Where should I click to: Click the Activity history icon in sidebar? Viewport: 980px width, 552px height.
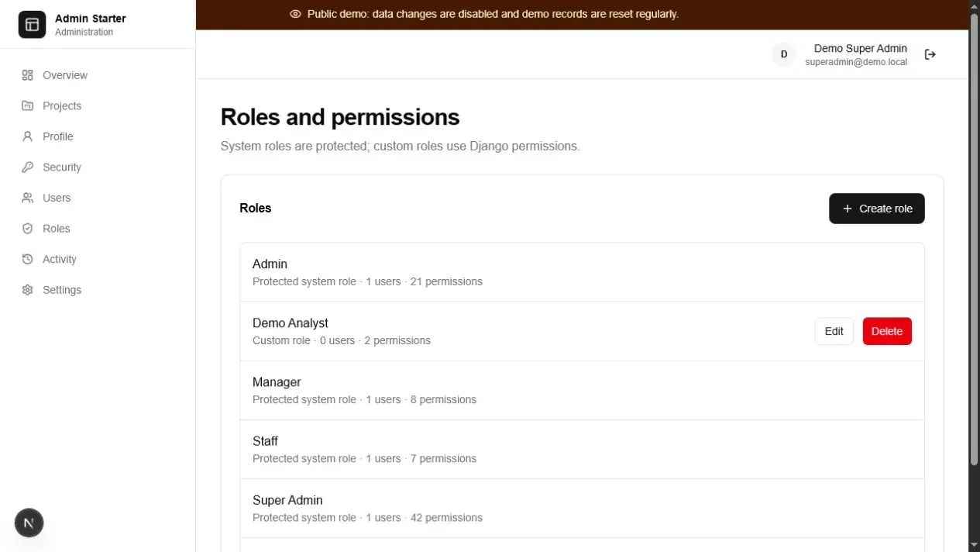(x=28, y=259)
